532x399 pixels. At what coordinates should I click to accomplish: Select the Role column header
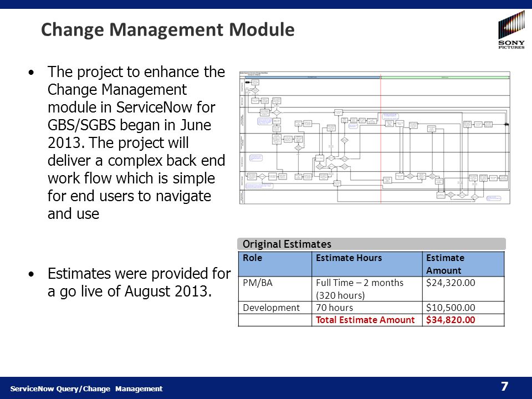[x=275, y=264]
